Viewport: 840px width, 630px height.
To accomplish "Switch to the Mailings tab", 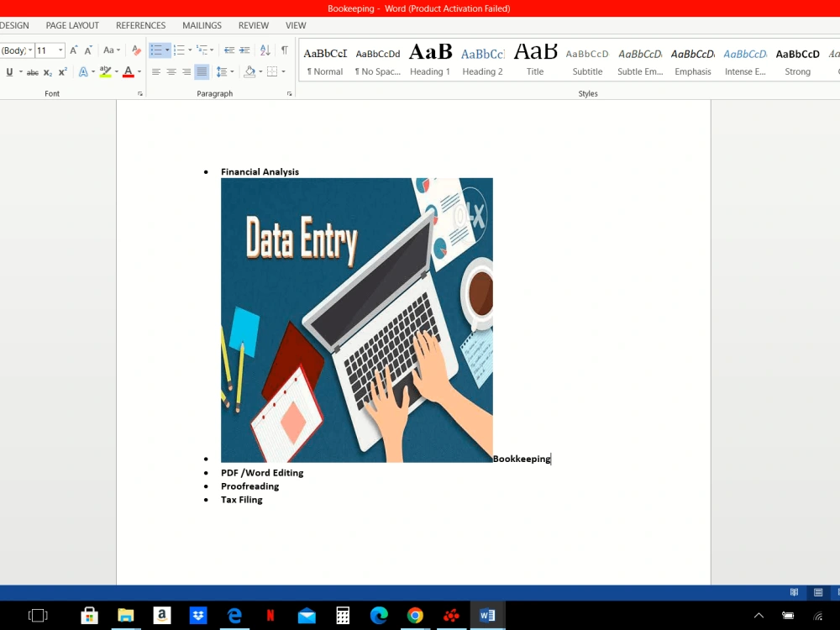I will coord(202,25).
